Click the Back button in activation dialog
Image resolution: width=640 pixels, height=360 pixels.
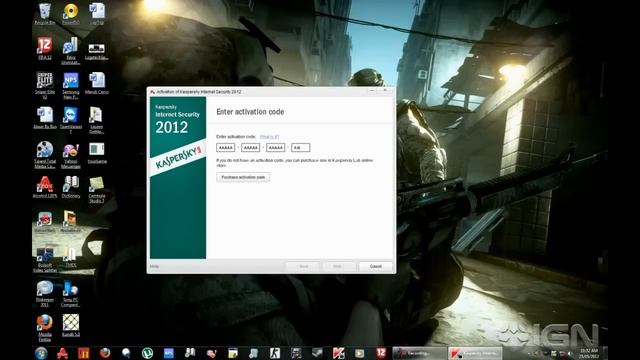point(303,267)
